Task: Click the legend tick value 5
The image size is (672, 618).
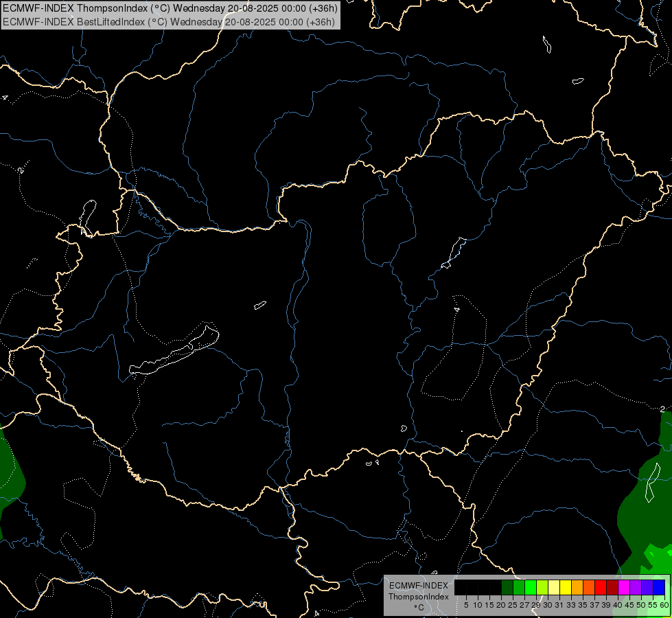Action: coord(466,605)
